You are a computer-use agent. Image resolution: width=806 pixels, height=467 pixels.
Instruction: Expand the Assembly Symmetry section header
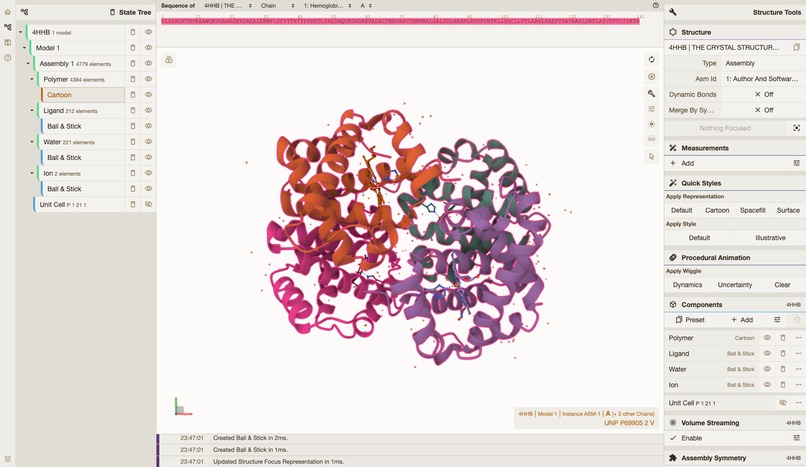tap(735, 458)
